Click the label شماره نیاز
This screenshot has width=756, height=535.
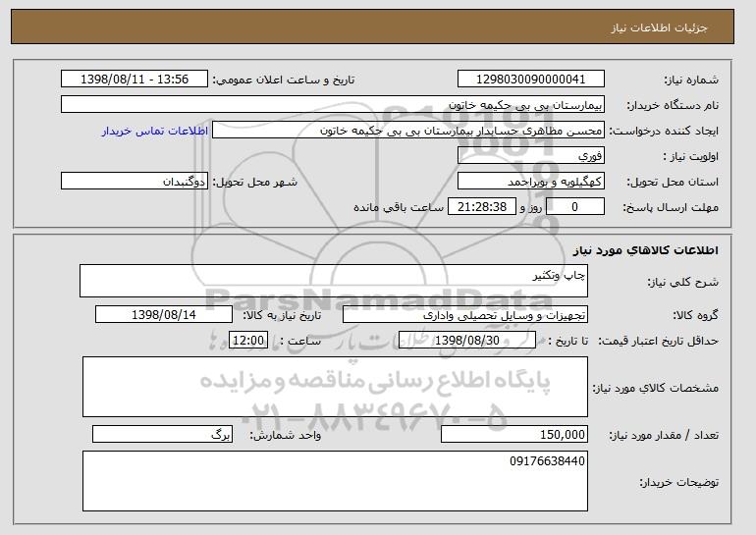(x=691, y=80)
